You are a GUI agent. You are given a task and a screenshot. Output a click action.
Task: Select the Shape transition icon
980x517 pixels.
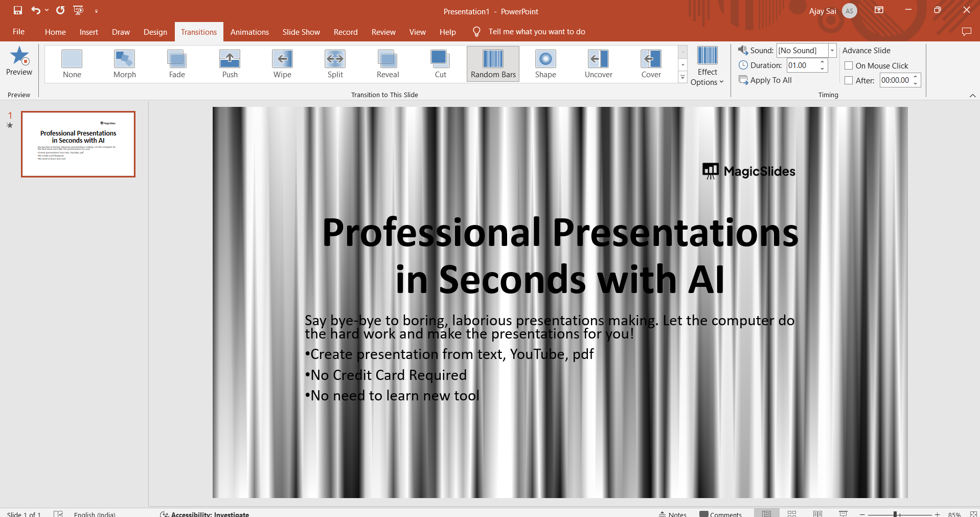pyautogui.click(x=545, y=59)
